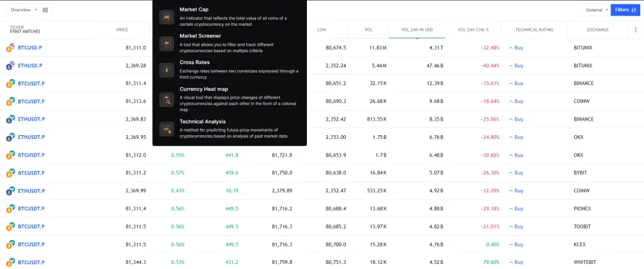This screenshot has height=269, width=644.
Task: Open the BTCUSDT.P ticker on WHITEBIT
Action: click(31, 262)
